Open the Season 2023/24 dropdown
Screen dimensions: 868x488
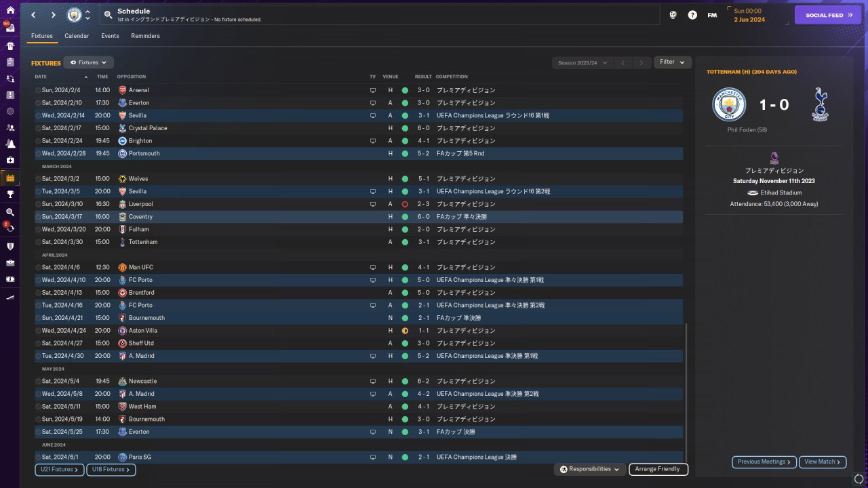pos(582,62)
